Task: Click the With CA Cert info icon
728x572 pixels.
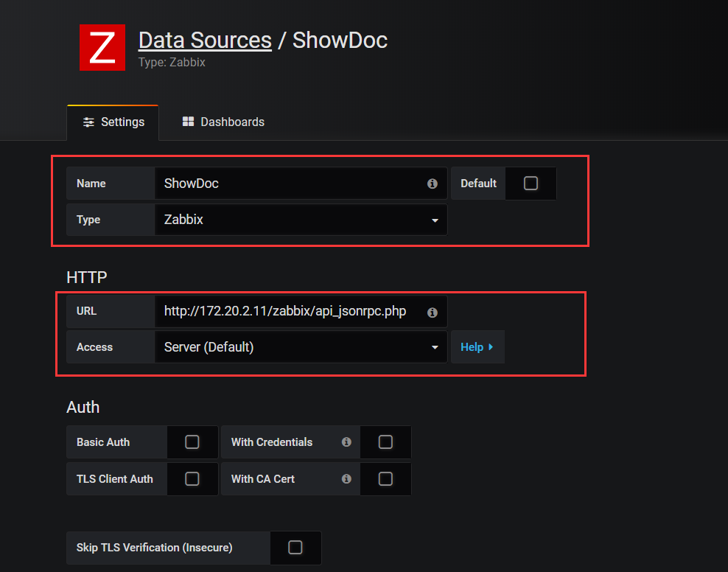Action: 346,478
